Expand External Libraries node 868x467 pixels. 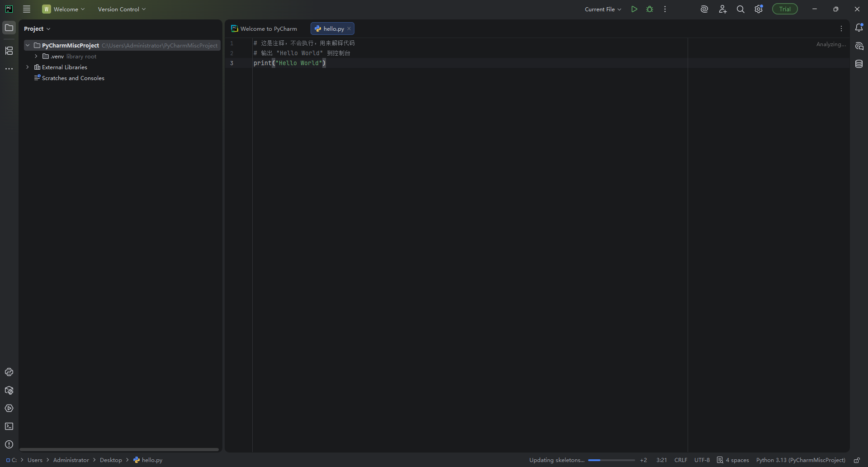tap(28, 67)
